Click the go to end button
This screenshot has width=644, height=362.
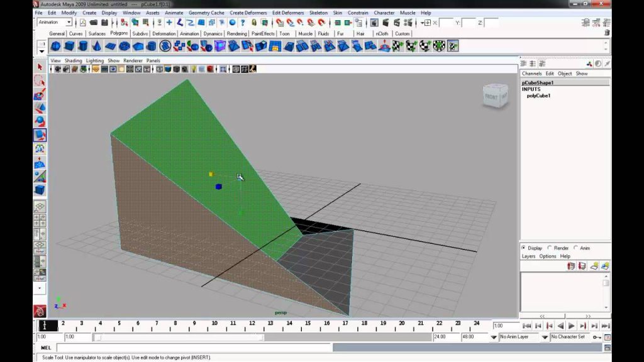606,326
